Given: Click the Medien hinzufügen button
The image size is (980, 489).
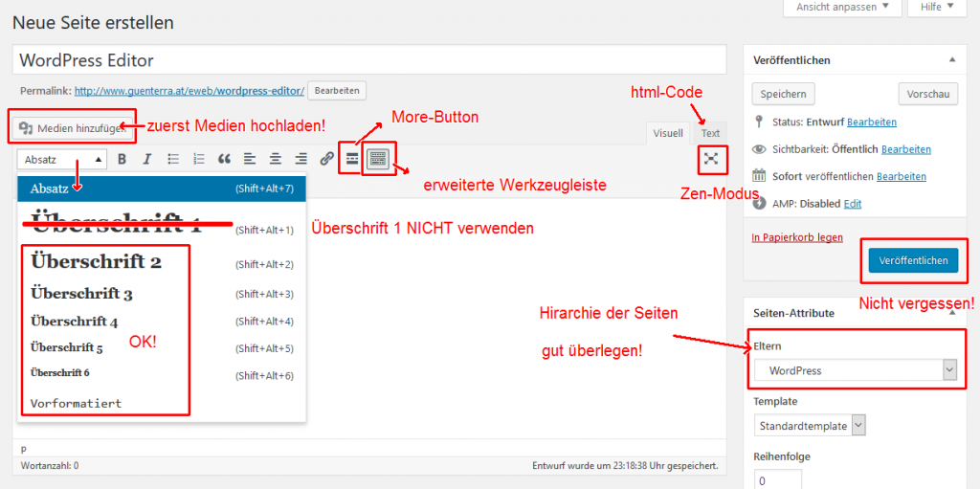Looking at the screenshot, I should coord(73,127).
